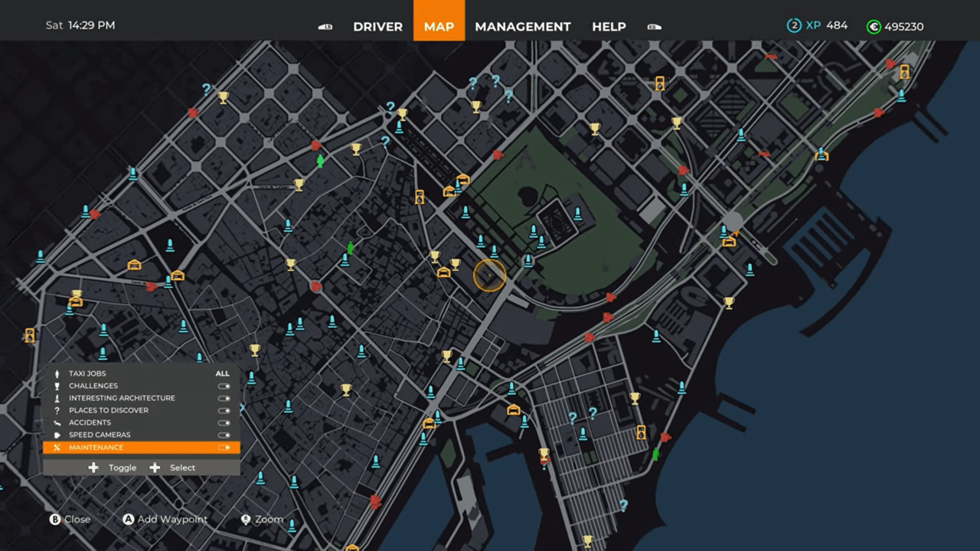Click the RB bumper icon beside HELP
Image resolution: width=980 pixels, height=551 pixels.
coord(654,27)
